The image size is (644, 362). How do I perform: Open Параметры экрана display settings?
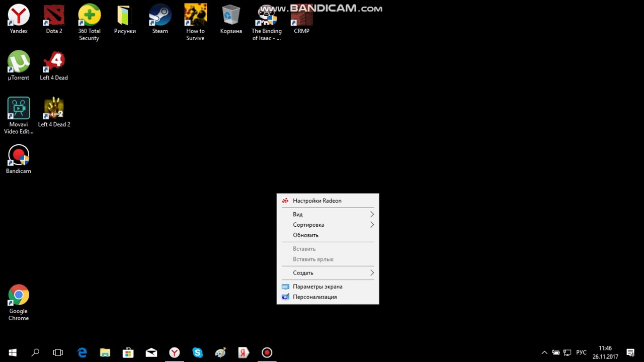tap(328, 287)
